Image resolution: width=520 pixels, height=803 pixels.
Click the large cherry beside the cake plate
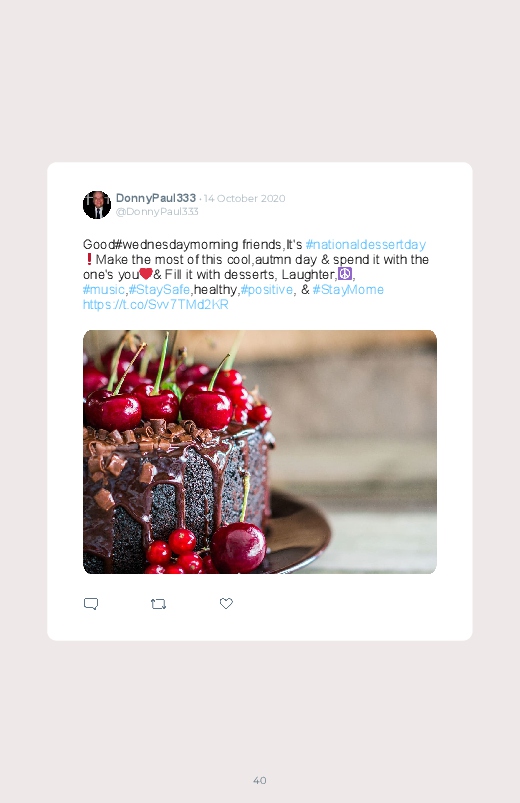[238, 547]
